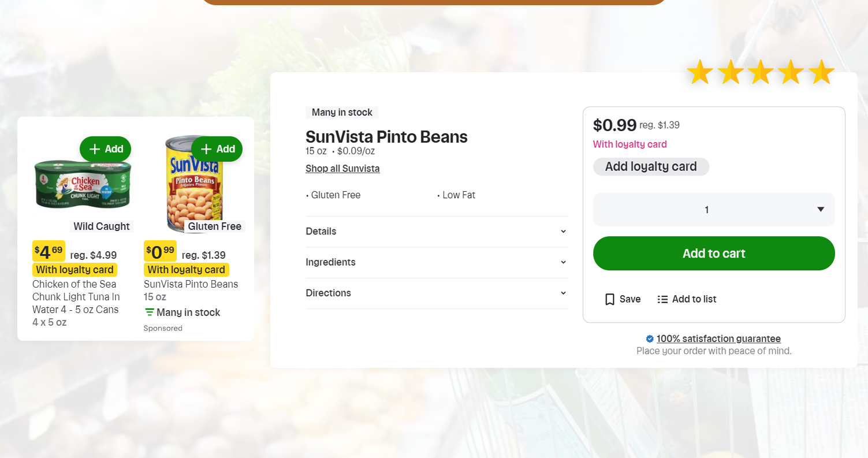
Task: Click the blue verified checkmark badge
Action: pos(650,338)
